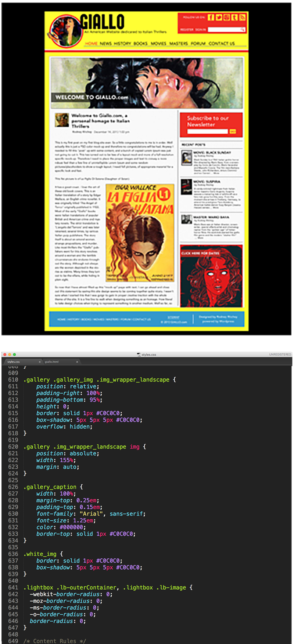Click 'width: 155%;' on line 622

click(x=56, y=460)
